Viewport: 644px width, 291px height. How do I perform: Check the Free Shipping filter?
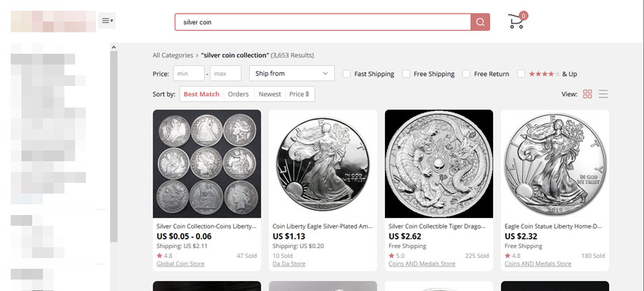point(406,74)
